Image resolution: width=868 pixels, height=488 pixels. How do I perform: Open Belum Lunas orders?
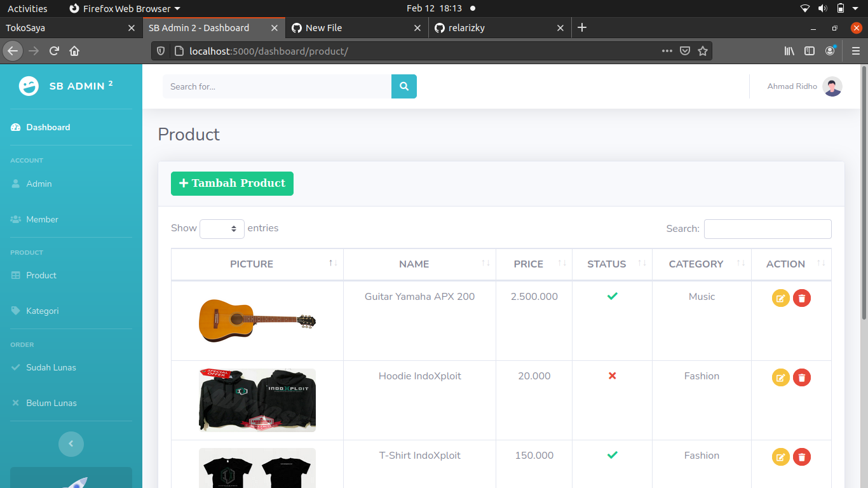[x=71, y=403]
